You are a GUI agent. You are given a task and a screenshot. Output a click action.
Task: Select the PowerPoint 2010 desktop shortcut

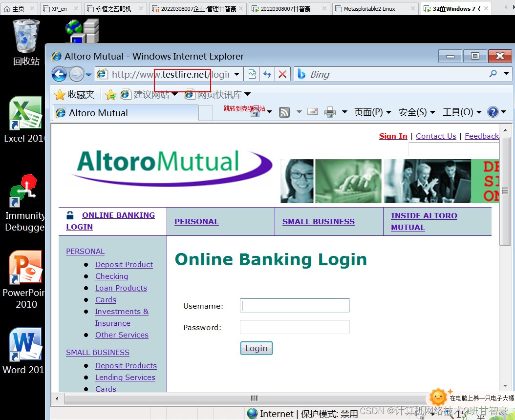pyautogui.click(x=24, y=280)
